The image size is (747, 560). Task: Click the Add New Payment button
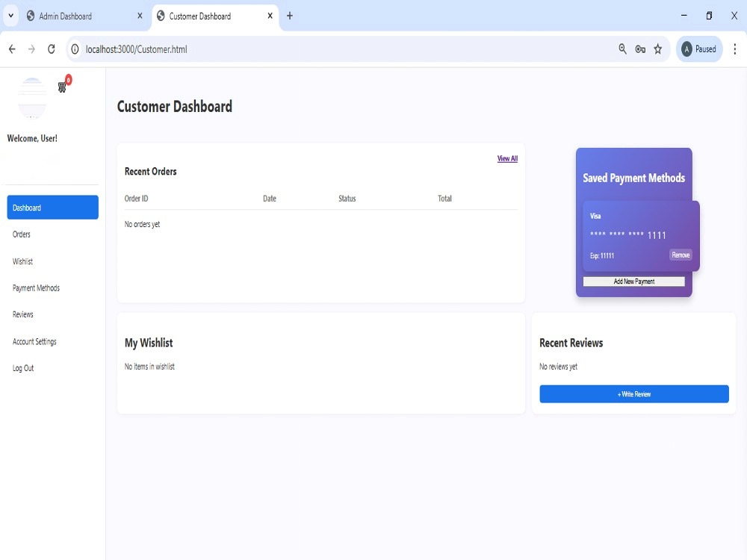point(634,281)
